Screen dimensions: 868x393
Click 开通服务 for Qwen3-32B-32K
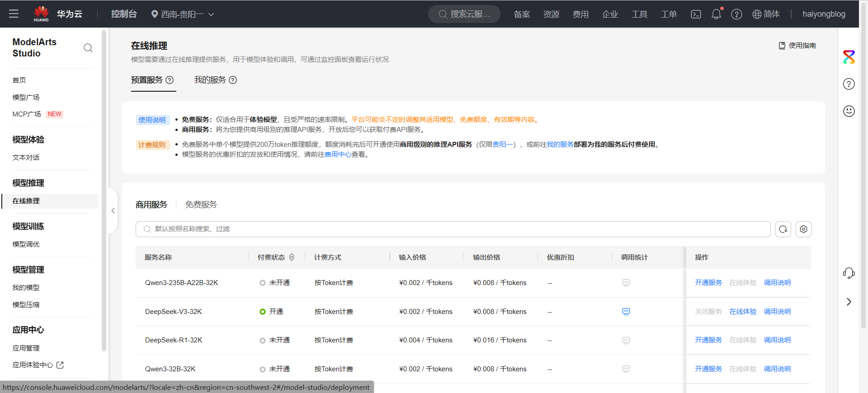click(x=708, y=369)
